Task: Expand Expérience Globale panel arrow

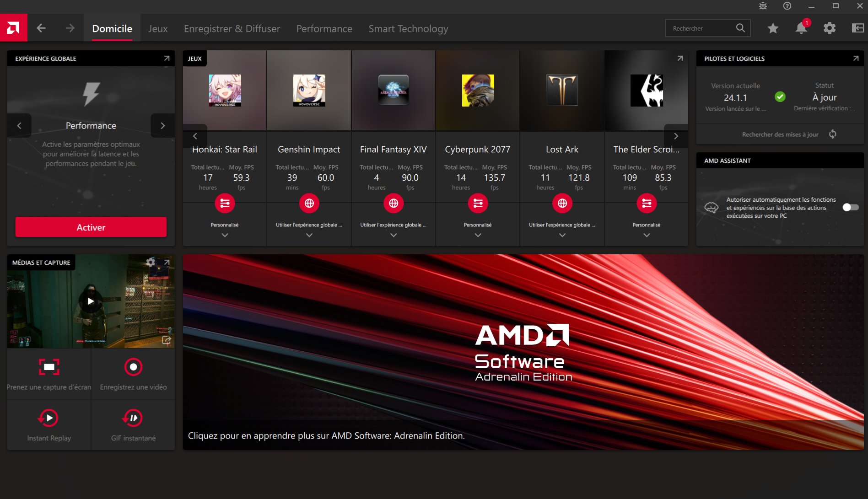Action: coord(167,59)
